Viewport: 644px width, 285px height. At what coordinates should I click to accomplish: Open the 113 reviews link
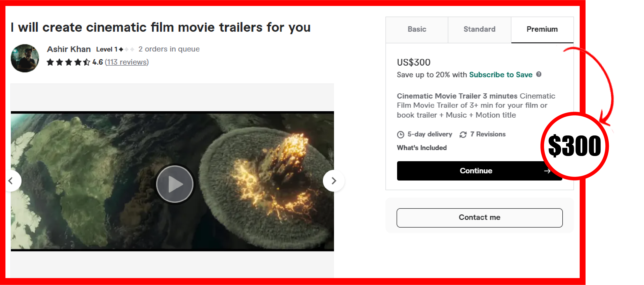pos(127,62)
